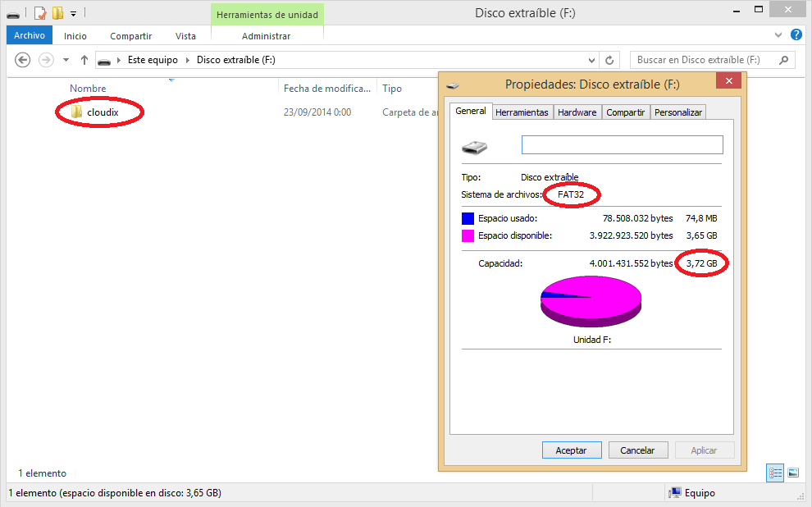Switch to details view icon
This screenshot has height=507, width=812.
click(775, 473)
